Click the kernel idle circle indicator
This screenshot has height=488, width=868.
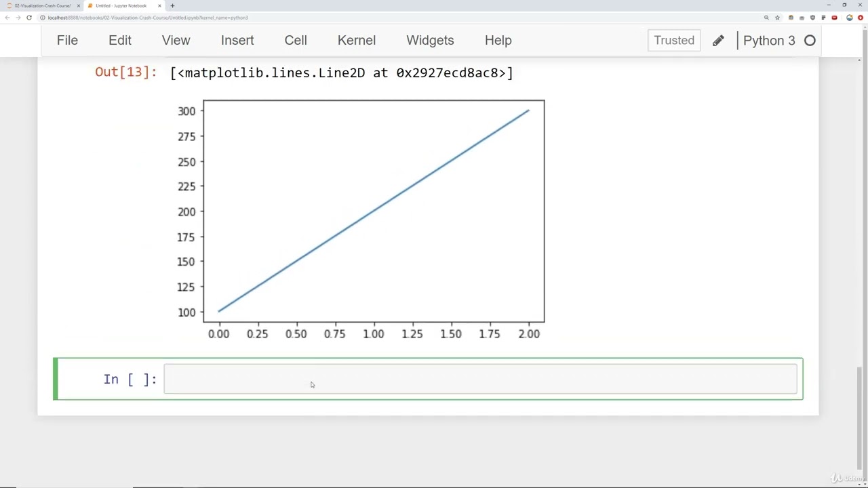810,41
